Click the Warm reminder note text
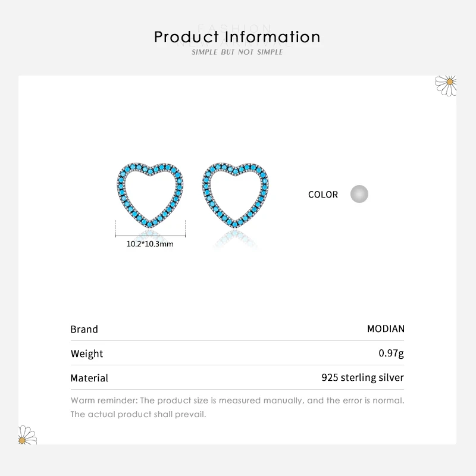 click(x=237, y=400)
